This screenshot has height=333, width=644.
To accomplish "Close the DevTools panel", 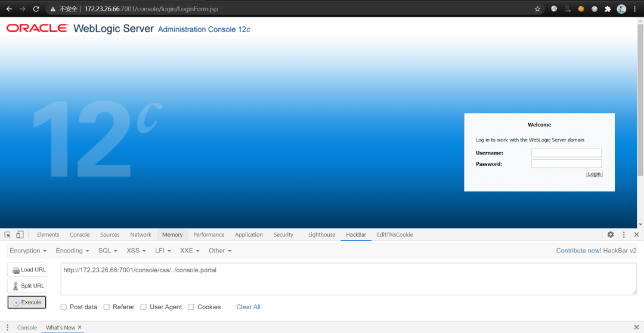I will click(636, 235).
